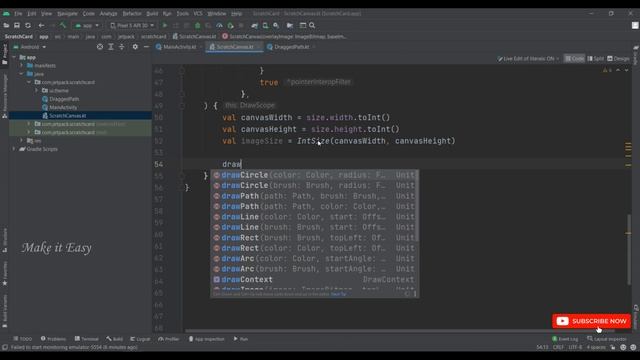Click the Sync Project with Gradle icon
This screenshot has height=360, width=640.
point(254,25)
